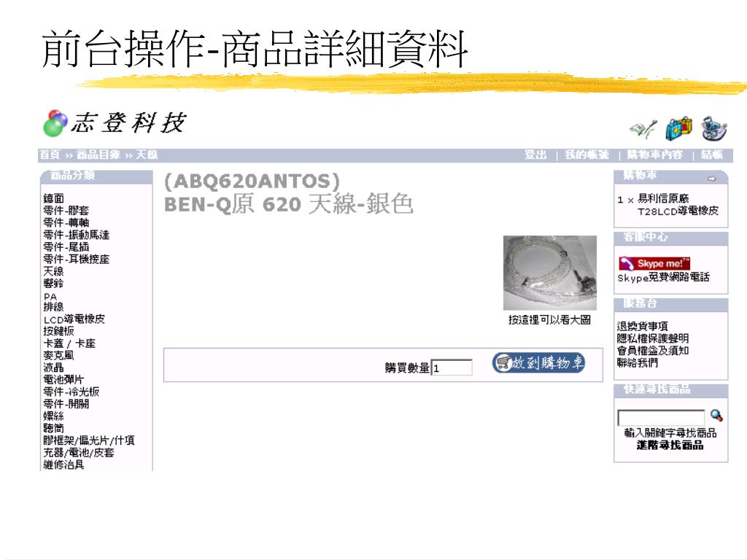Click the magnifier quick search icon
The image size is (747, 560).
coord(716,415)
